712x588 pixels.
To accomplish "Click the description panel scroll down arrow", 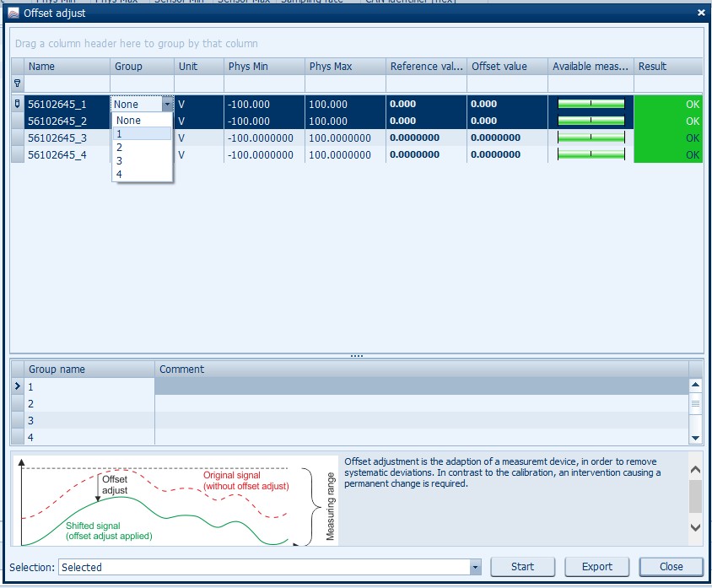I will [695, 527].
